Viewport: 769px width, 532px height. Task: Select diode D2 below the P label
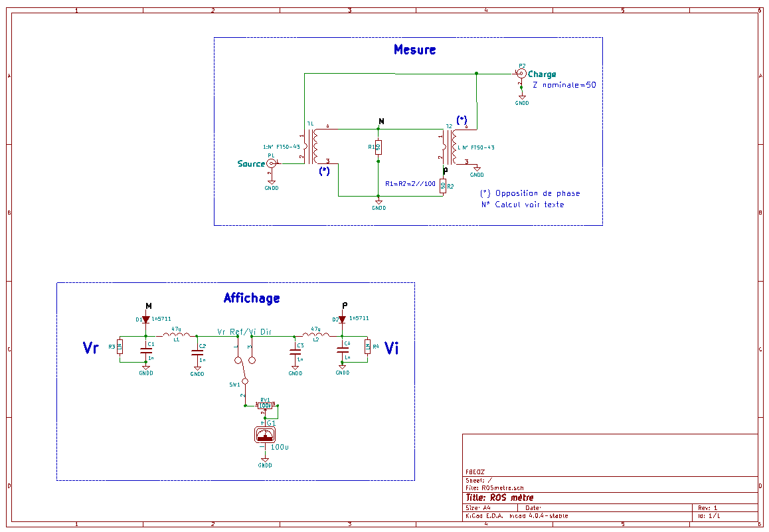click(343, 320)
